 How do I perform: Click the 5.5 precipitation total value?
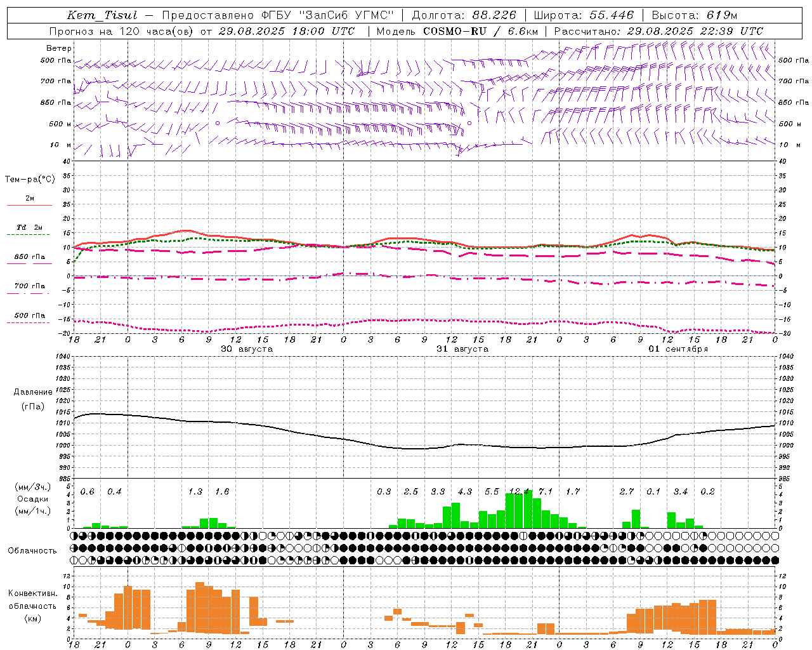[492, 492]
